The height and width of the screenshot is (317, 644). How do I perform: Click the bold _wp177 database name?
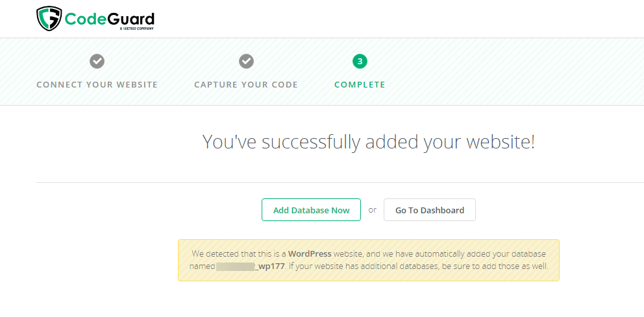pos(270,266)
